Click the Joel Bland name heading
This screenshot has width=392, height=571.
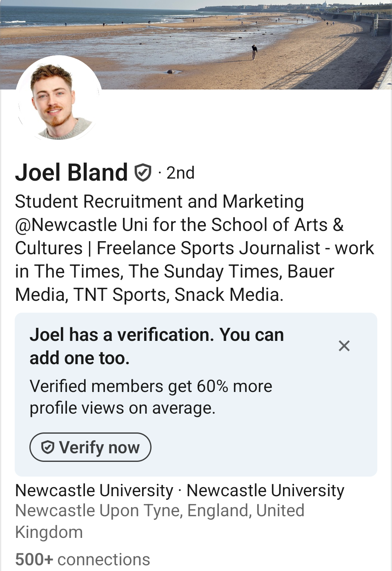tap(71, 172)
